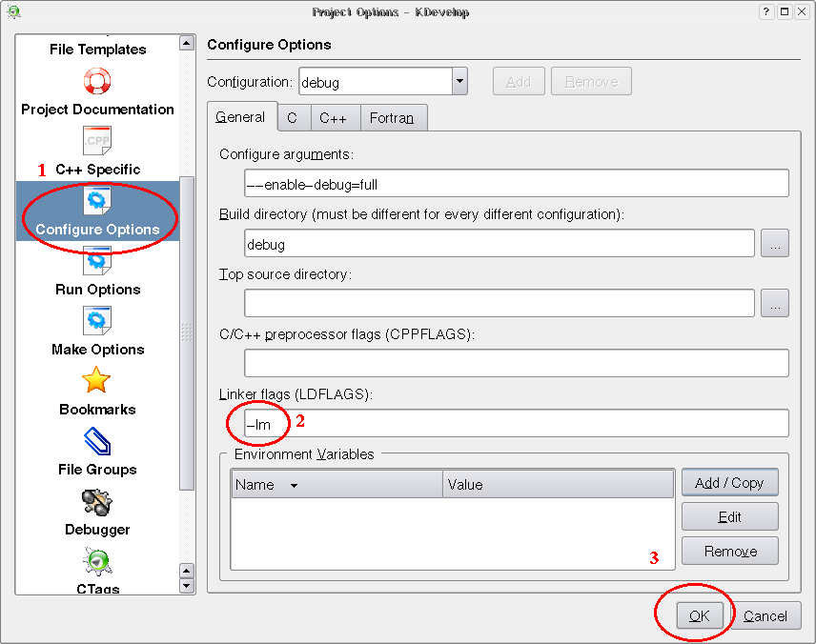Switch to the General tab

tap(240, 117)
